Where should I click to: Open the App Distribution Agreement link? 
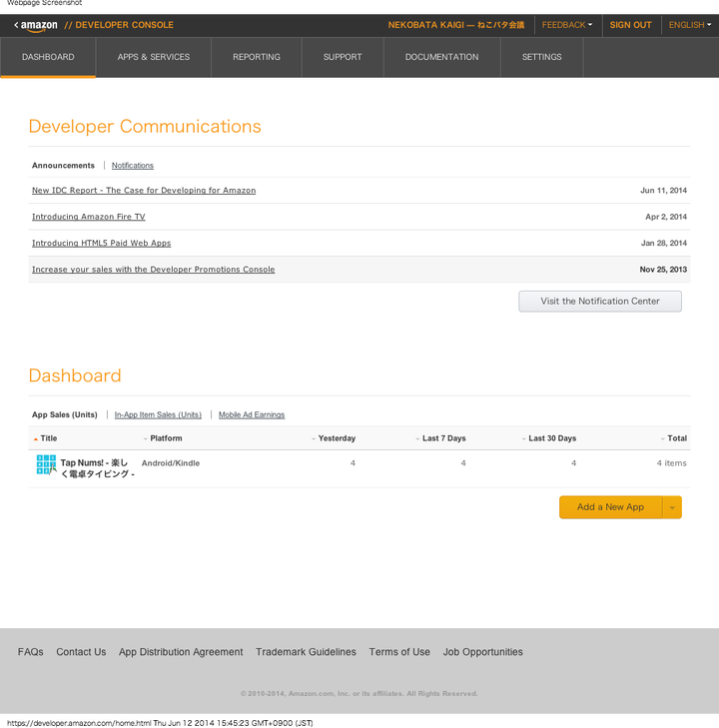181,652
